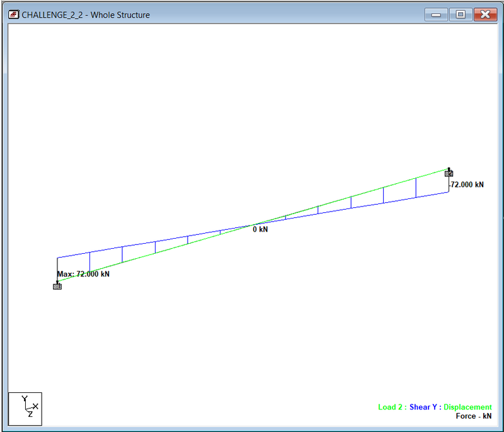Screen dimensions: 504x432
Task: Click the "Shear Y :" legend text
Action: click(x=425, y=407)
